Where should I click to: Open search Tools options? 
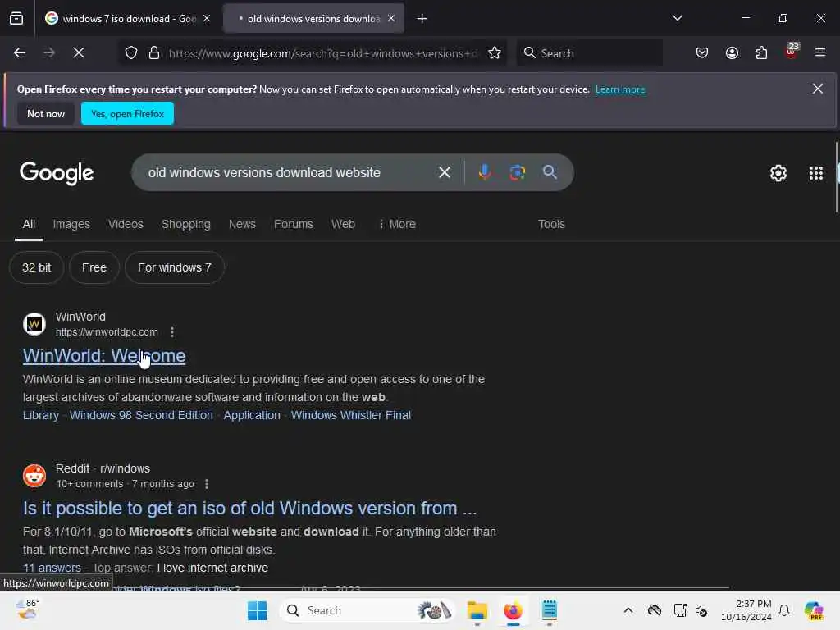coord(551,224)
